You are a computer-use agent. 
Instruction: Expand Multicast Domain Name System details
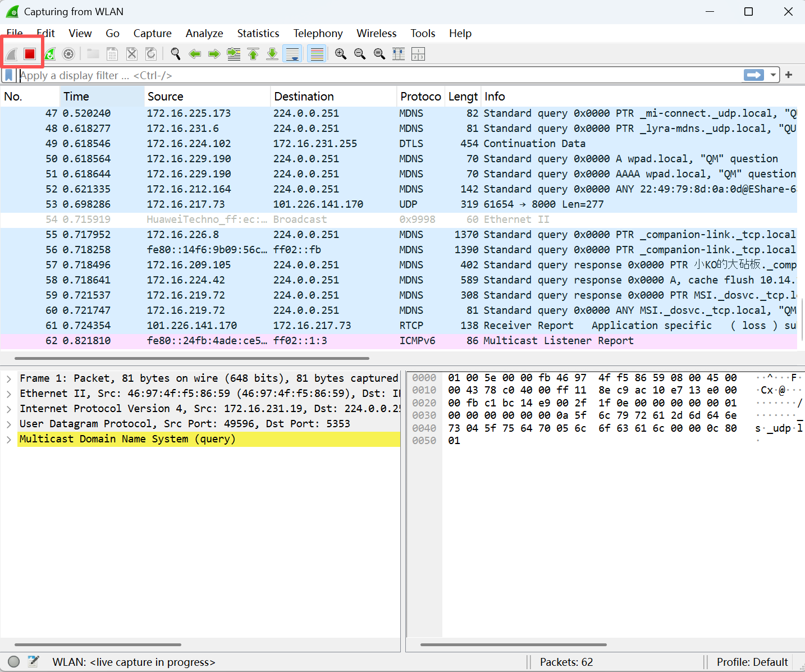tap(9, 439)
